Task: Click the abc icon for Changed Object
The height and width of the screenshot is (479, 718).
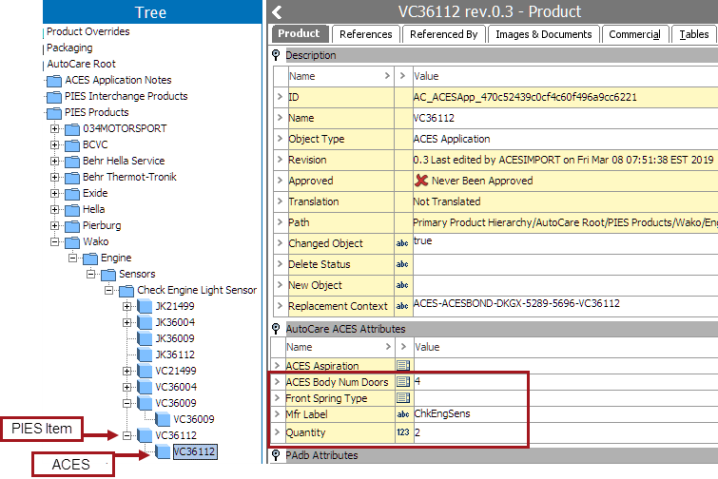Action: [402, 243]
